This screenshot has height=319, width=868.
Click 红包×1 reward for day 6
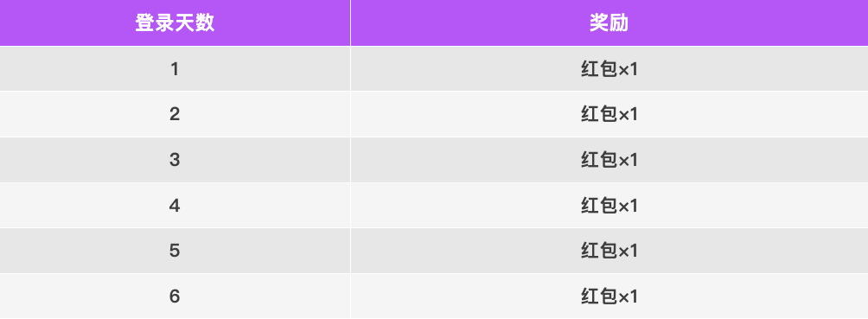[x=610, y=297]
